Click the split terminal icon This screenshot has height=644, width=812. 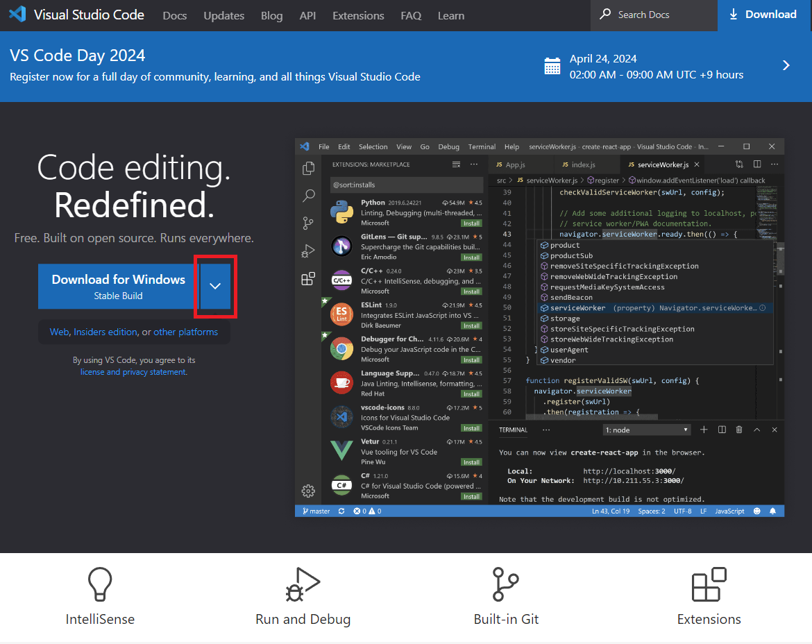[x=722, y=430]
